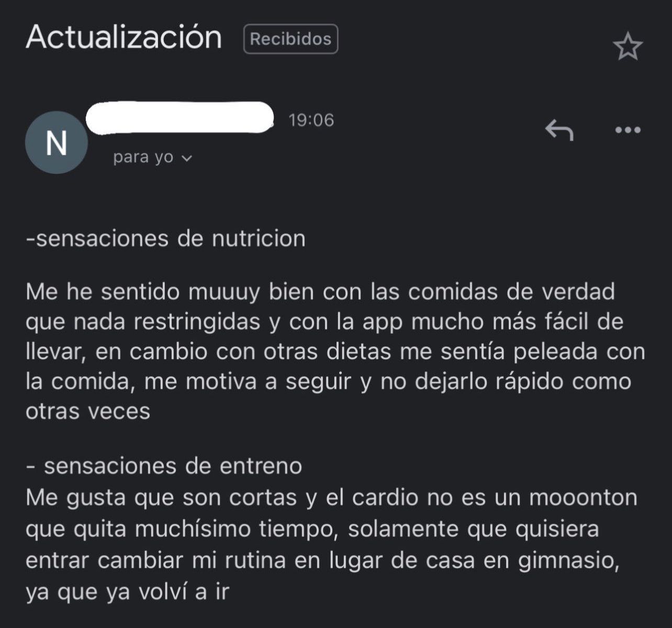Click the Actualización subject title
This screenshot has width=672, height=628.
coord(124,38)
